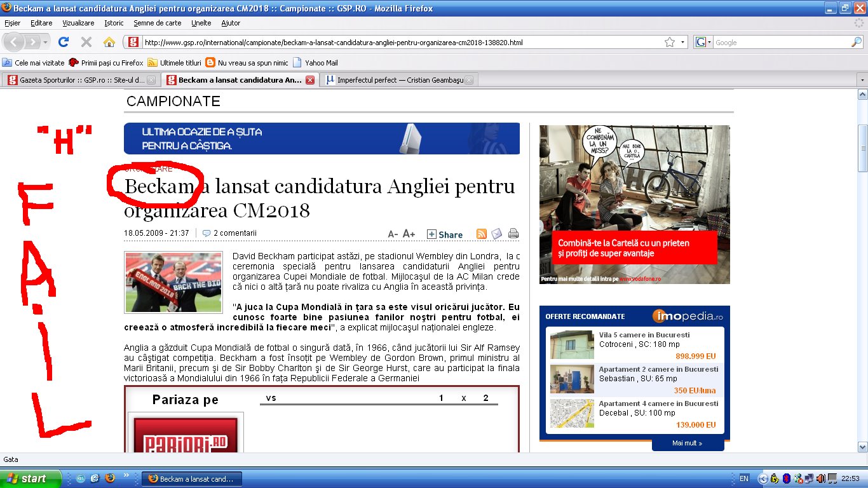Click the GSP site favicon in address bar
Image resolution: width=868 pixels, height=488 pixels.
pos(133,43)
